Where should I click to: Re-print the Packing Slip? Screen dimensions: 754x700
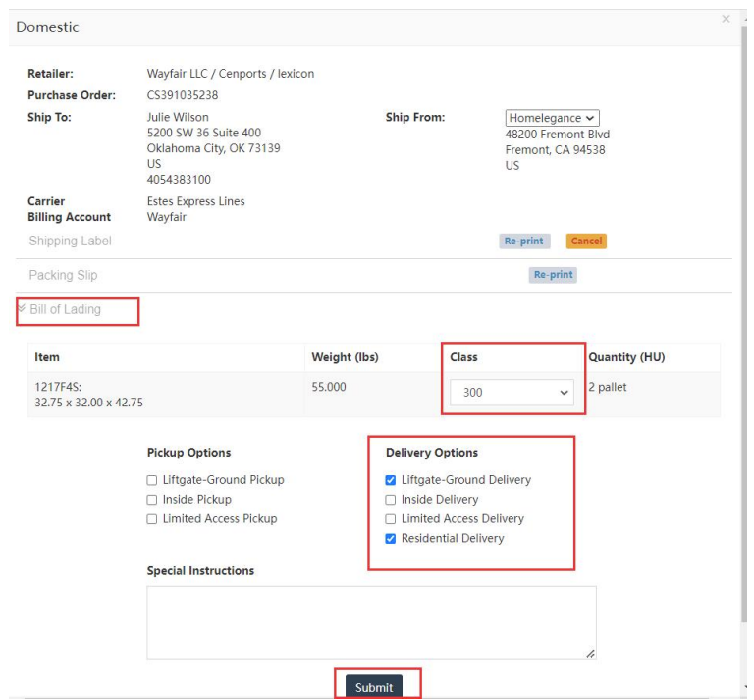553,275
